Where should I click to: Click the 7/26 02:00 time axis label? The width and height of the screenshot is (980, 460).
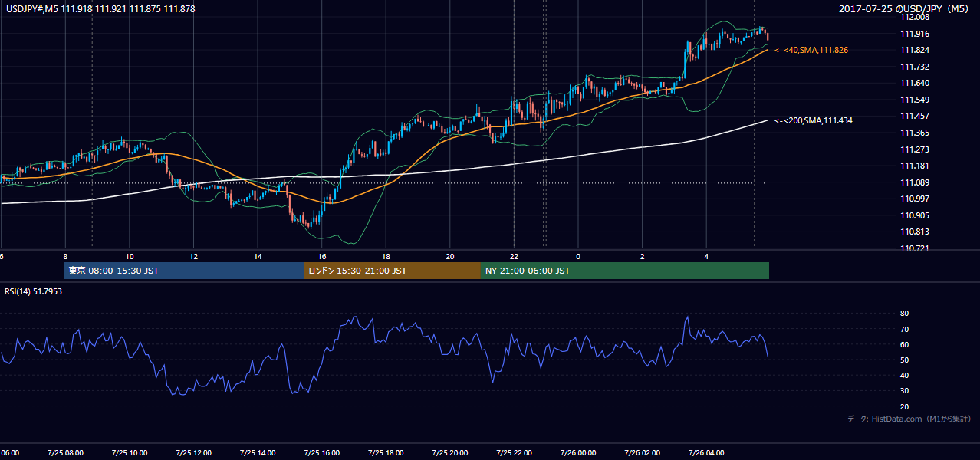(x=643, y=452)
